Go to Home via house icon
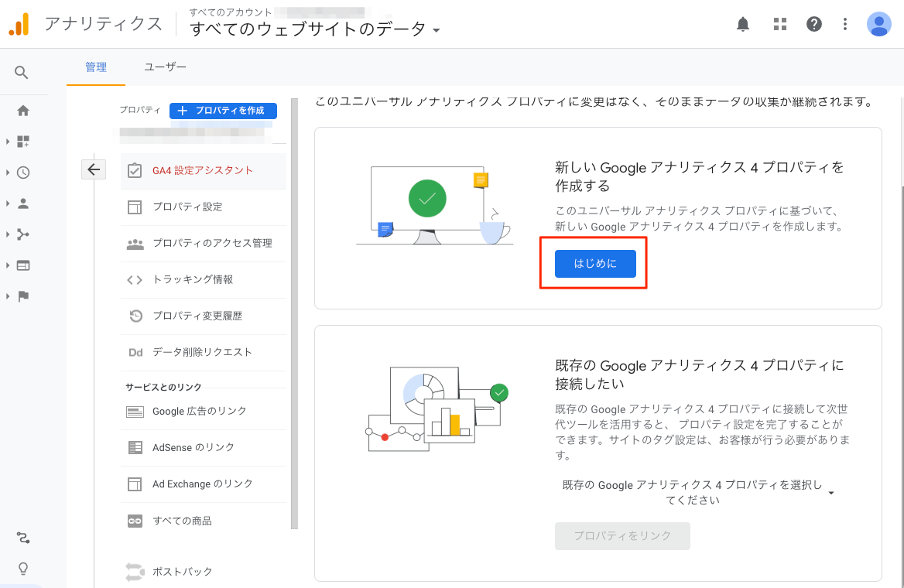Viewport: 904px width, 588px height. [x=23, y=111]
